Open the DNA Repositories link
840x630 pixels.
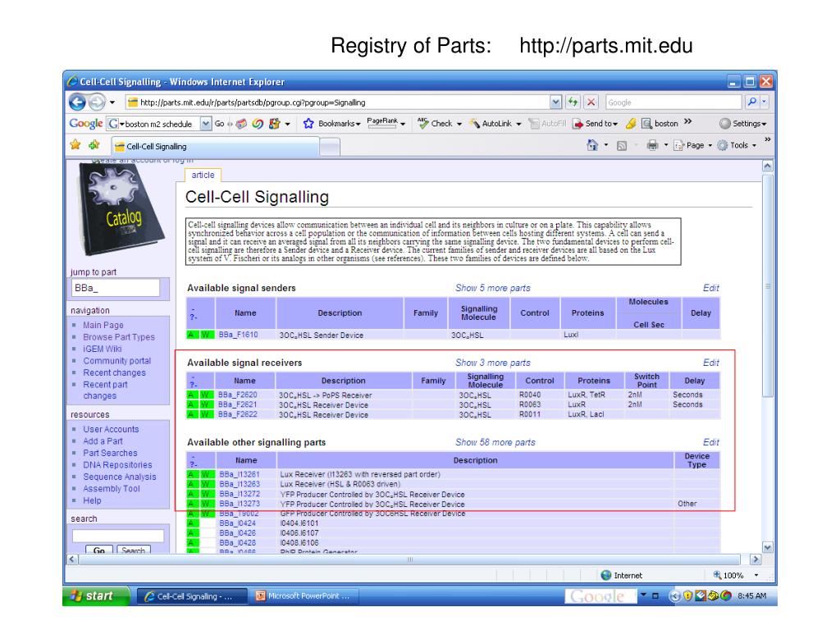click(x=117, y=465)
